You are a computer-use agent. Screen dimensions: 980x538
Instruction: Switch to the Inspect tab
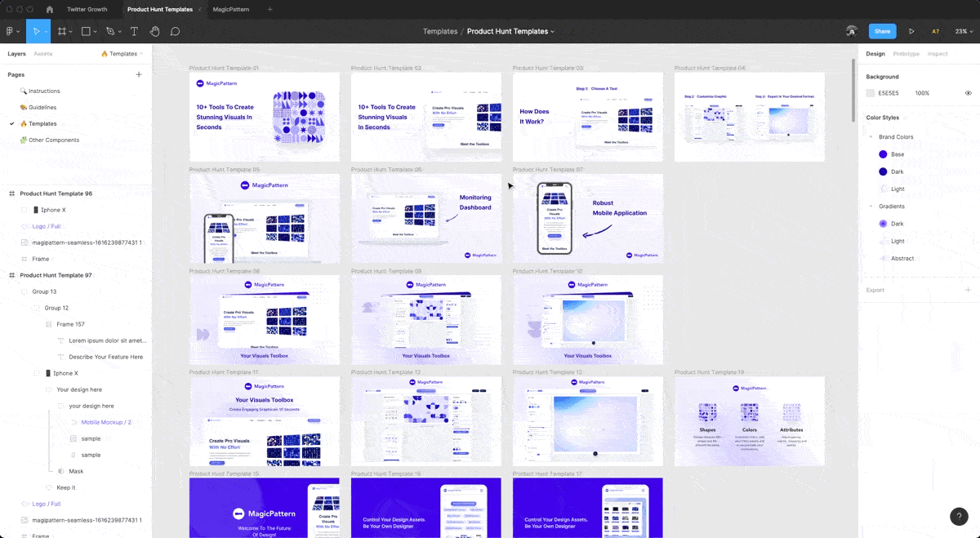click(938, 54)
